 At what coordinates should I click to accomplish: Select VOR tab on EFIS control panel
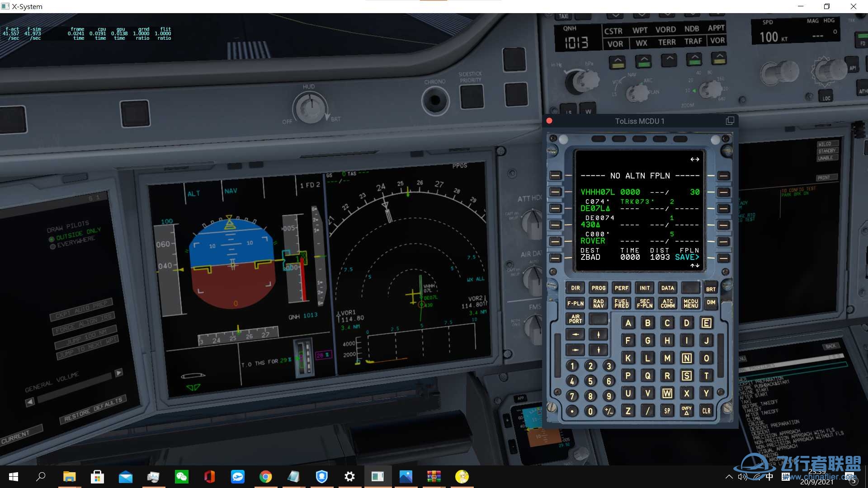615,42
